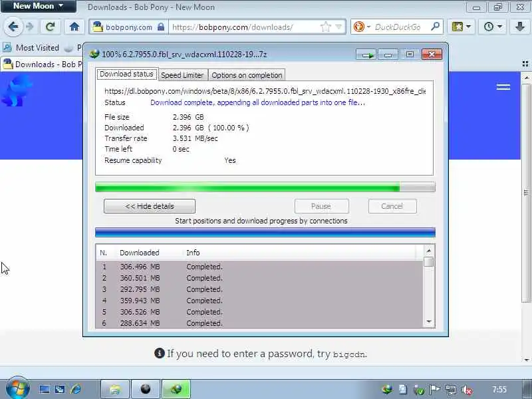Go back with the browser back arrow
This screenshot has height=399, width=532.
[13, 27]
